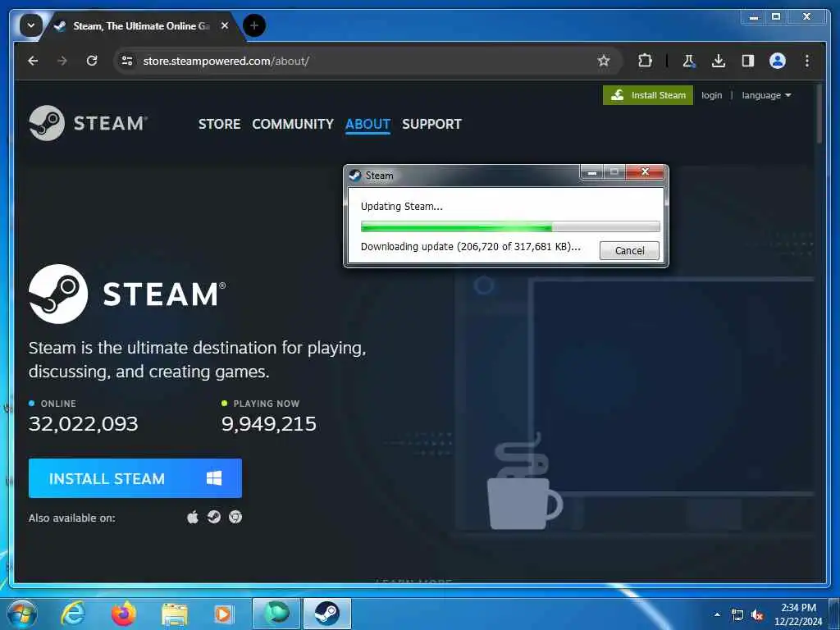
Task: Open Windows Explorer from taskbar
Action: coord(175,614)
